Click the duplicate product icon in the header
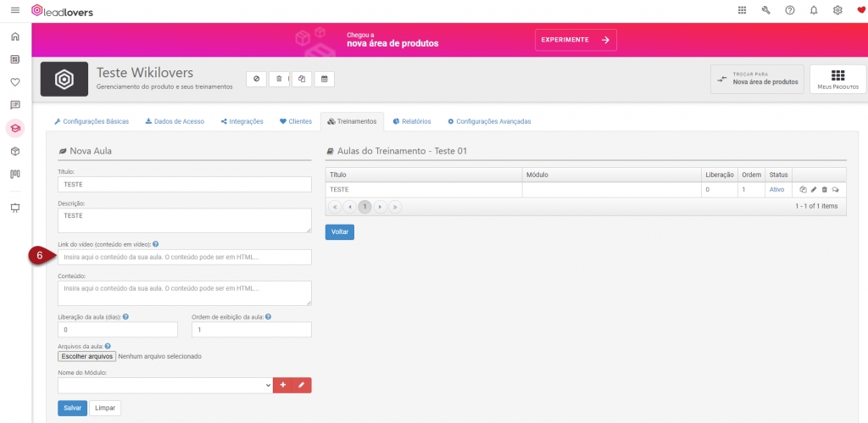Viewport: 868px width, 423px height. (x=301, y=79)
